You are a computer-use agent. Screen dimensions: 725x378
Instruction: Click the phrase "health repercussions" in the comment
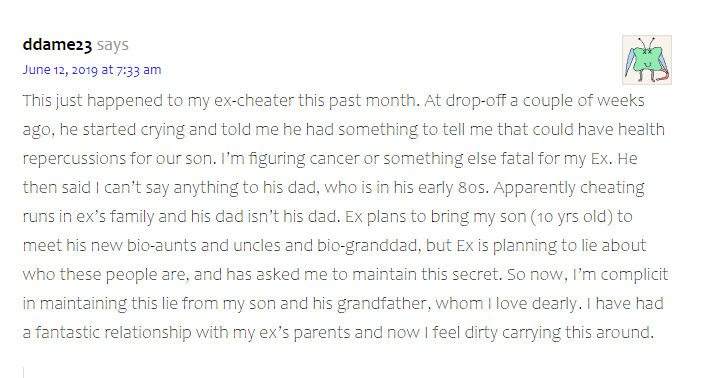tap(641, 129)
